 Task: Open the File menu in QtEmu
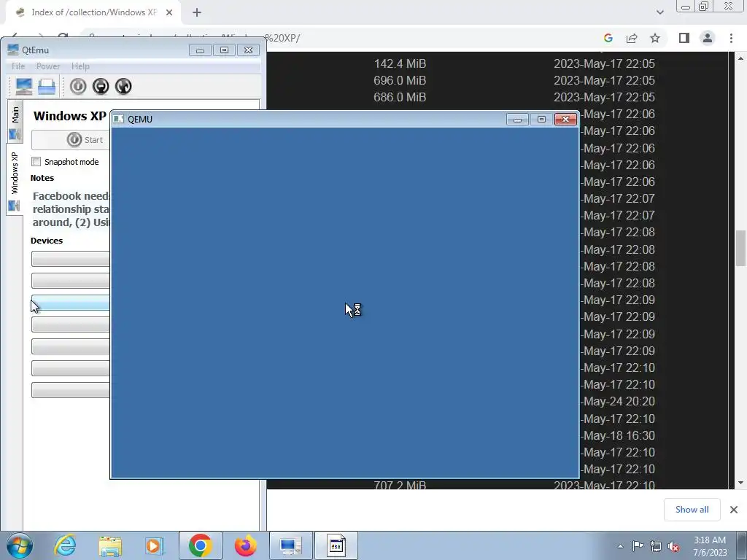[x=18, y=66]
